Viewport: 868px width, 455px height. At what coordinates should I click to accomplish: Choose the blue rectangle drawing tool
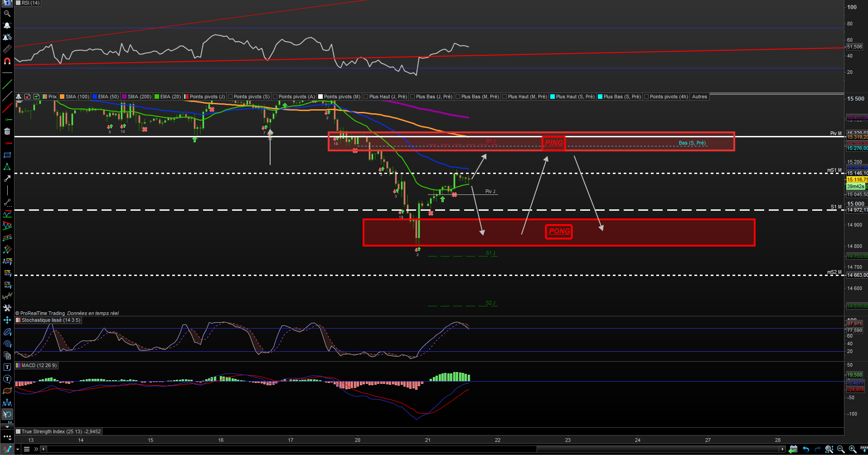click(7, 155)
